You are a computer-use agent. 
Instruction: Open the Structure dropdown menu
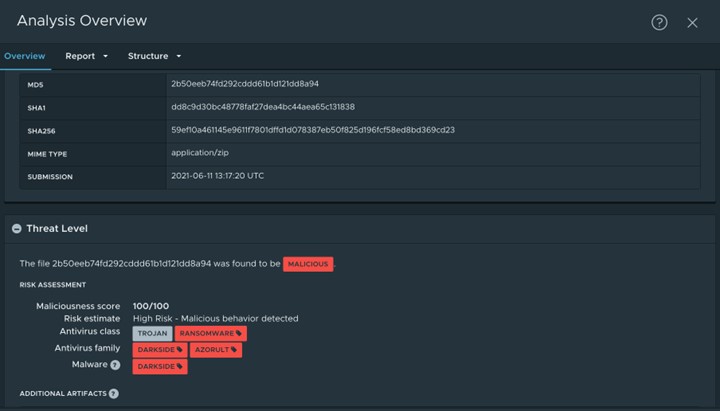(155, 56)
